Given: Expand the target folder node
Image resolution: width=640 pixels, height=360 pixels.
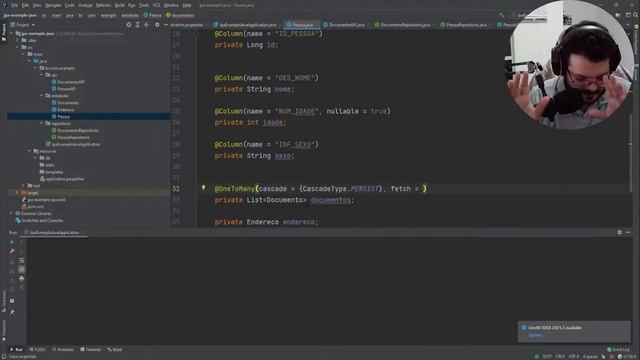Looking at the screenshot, I should (x=18, y=193).
